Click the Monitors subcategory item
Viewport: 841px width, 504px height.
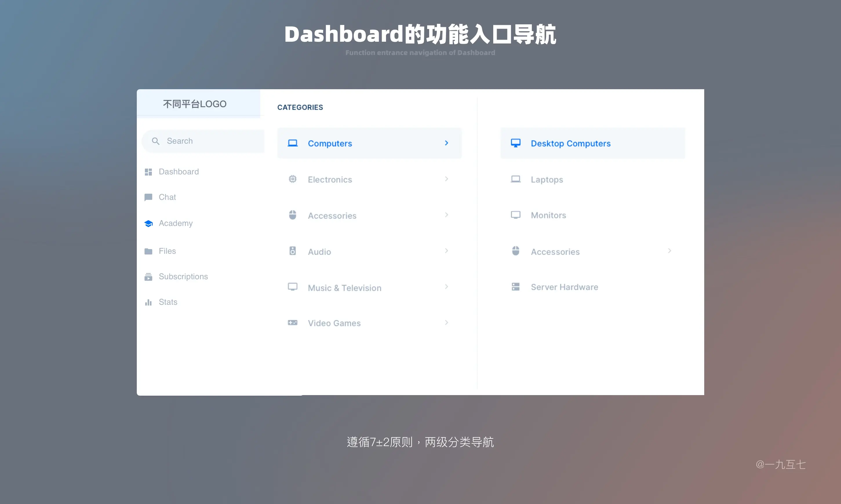547,215
